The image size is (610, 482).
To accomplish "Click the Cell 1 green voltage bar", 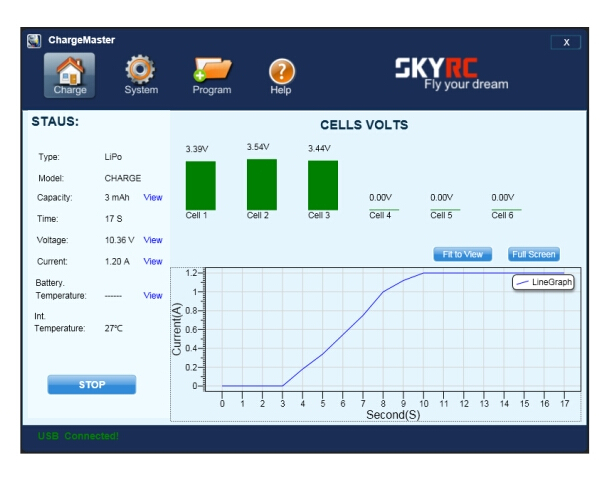I will point(201,186).
